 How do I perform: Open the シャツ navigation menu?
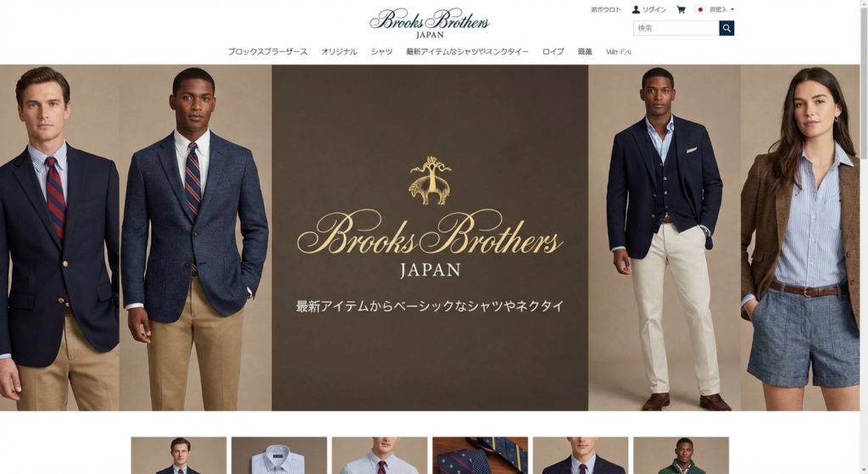click(x=381, y=52)
